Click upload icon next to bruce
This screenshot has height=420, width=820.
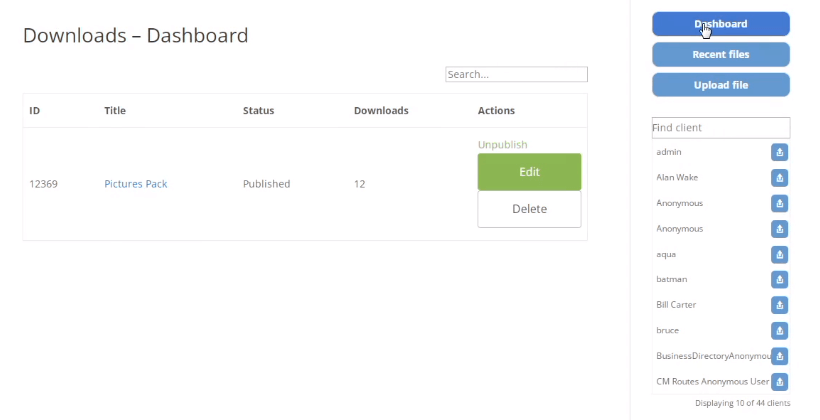(780, 331)
